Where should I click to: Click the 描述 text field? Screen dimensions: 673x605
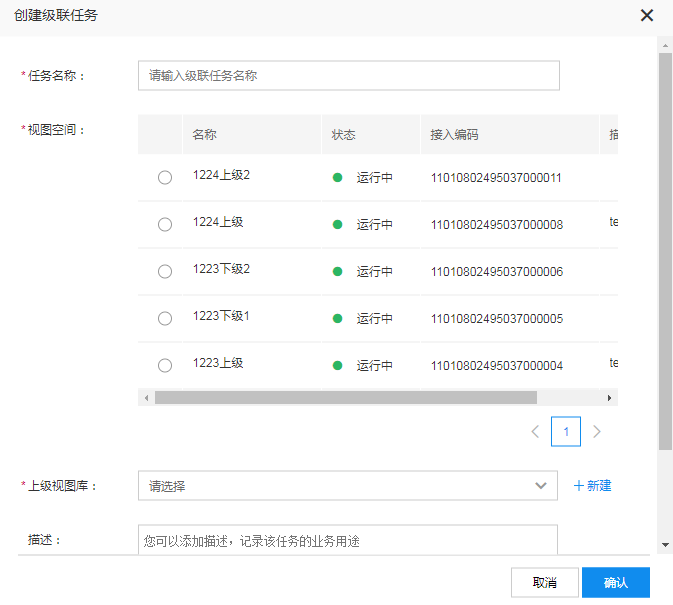pos(348,540)
